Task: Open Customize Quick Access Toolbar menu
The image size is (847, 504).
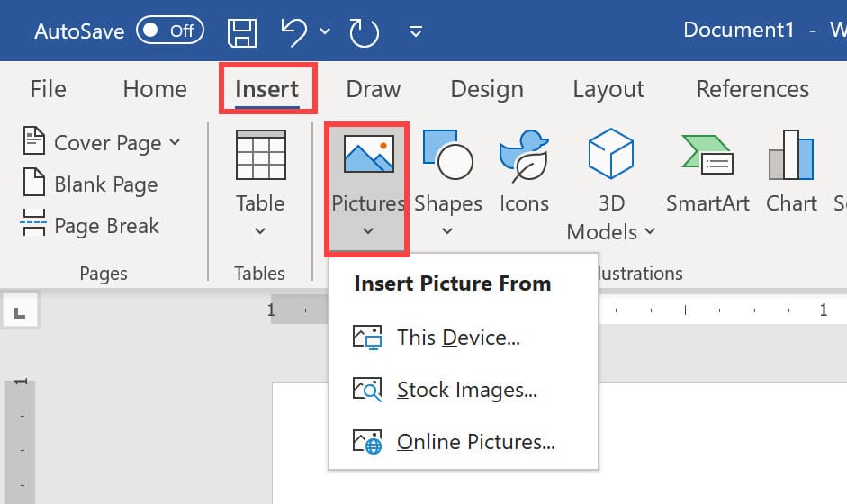Action: [x=415, y=31]
